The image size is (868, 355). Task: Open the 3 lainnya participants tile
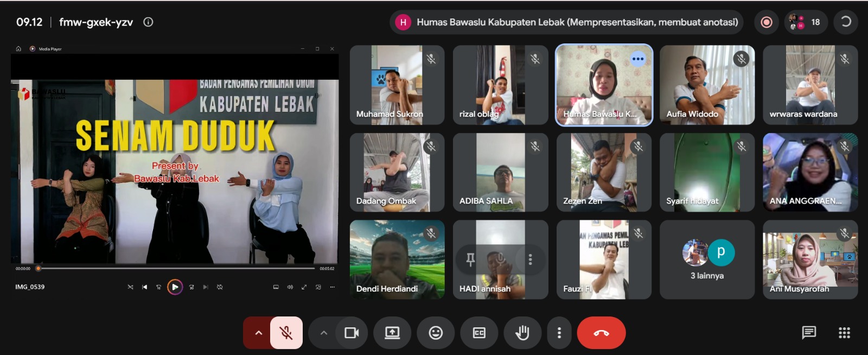coord(707,259)
